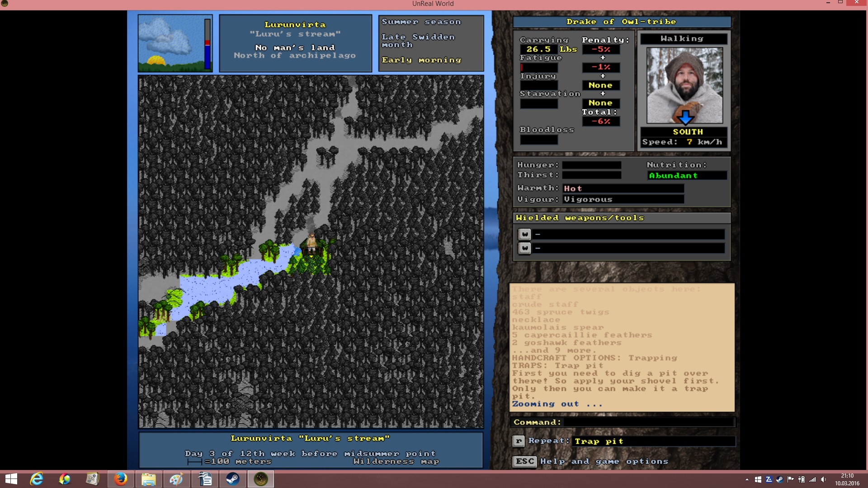This screenshot has height=488, width=868.
Task: Click the Fatigue bar
Action: click(x=539, y=67)
